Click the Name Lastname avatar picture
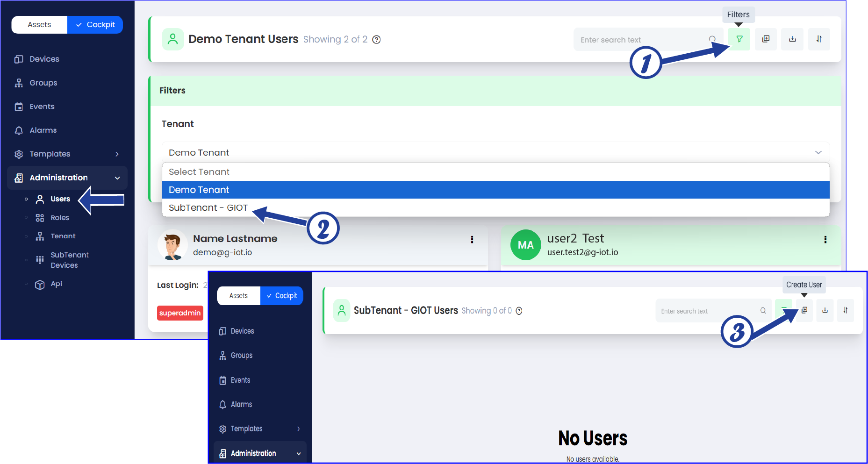868x464 pixels. coord(172,245)
